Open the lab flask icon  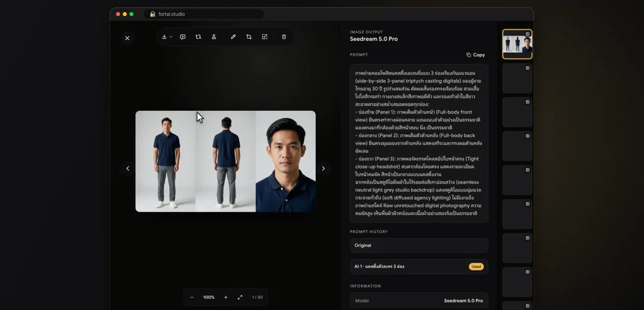[x=214, y=37]
